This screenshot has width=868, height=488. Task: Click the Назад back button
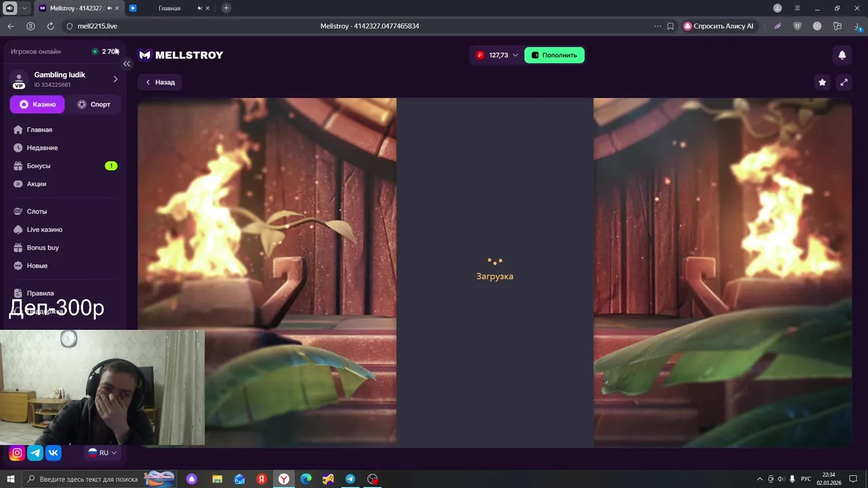pos(161,82)
